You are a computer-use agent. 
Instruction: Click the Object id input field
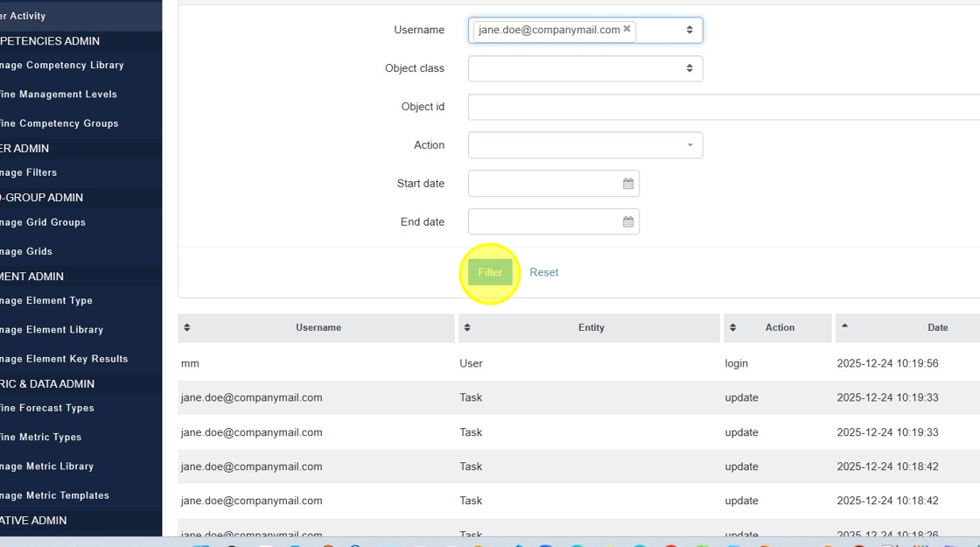724,107
